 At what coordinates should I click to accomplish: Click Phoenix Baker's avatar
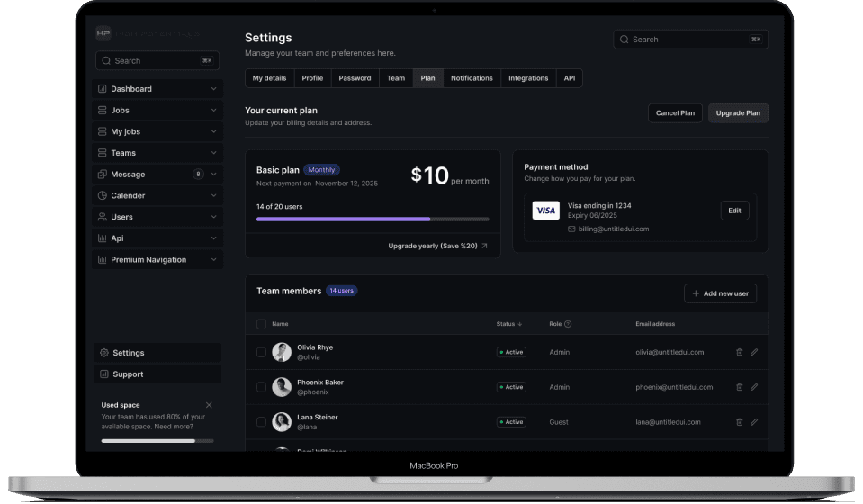tap(282, 387)
